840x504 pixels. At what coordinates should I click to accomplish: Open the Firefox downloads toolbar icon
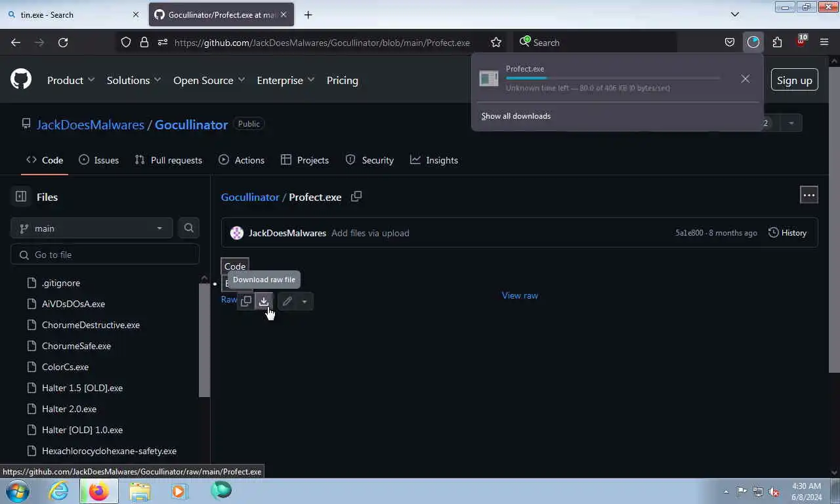click(753, 42)
